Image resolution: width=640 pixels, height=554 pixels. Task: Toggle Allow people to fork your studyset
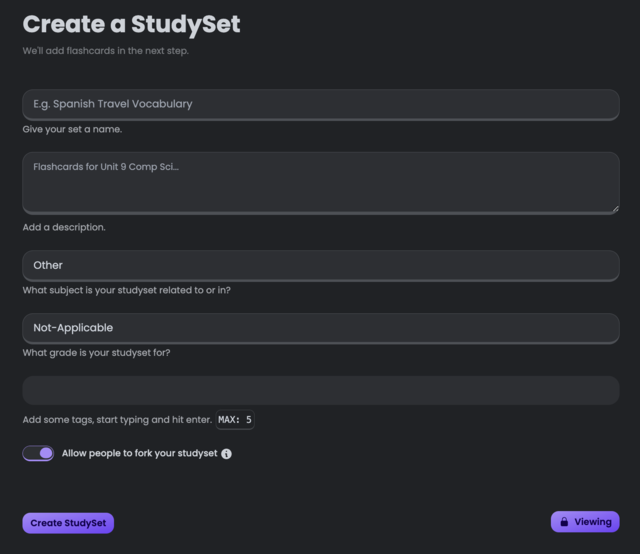[x=38, y=453]
